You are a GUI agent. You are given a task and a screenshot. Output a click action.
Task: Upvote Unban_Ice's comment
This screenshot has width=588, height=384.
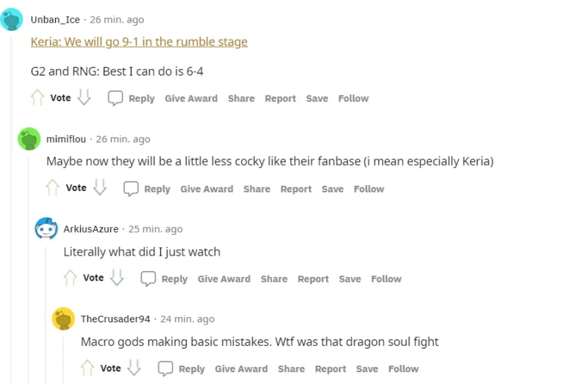tap(37, 98)
